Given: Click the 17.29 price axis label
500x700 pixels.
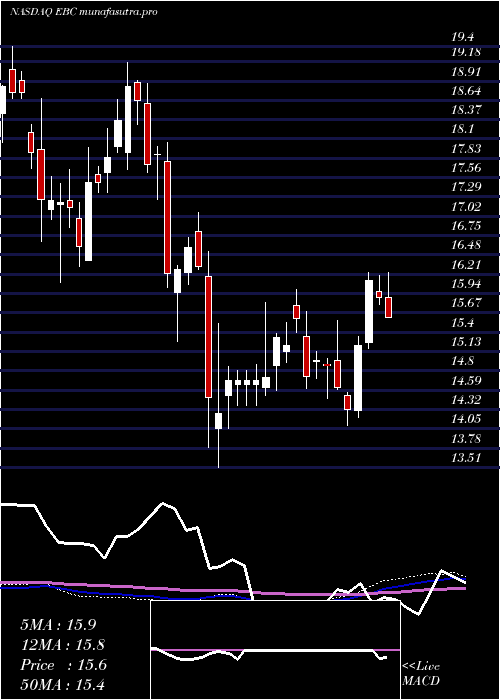Looking at the screenshot, I should 466,187.
